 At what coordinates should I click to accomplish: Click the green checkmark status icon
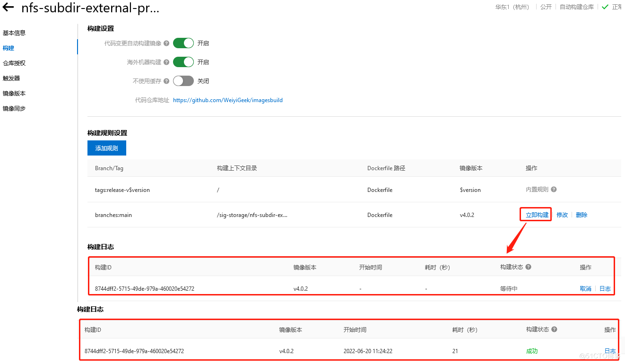(605, 7)
